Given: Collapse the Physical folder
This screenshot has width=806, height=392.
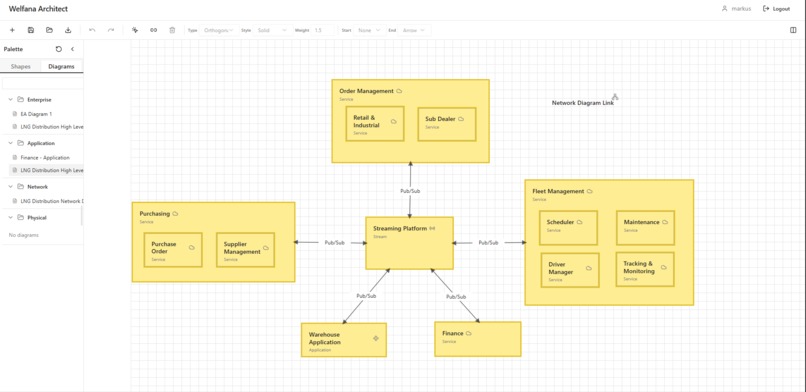Looking at the screenshot, I should tap(11, 218).
